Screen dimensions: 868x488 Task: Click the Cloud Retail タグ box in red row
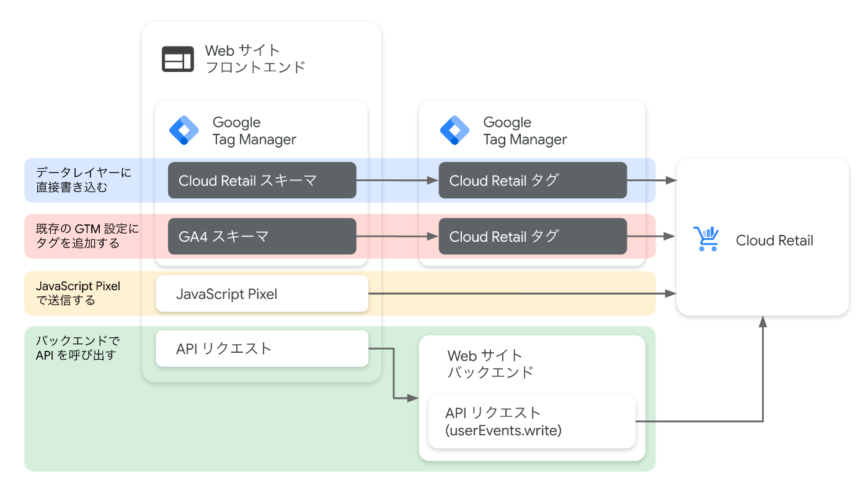tap(533, 236)
